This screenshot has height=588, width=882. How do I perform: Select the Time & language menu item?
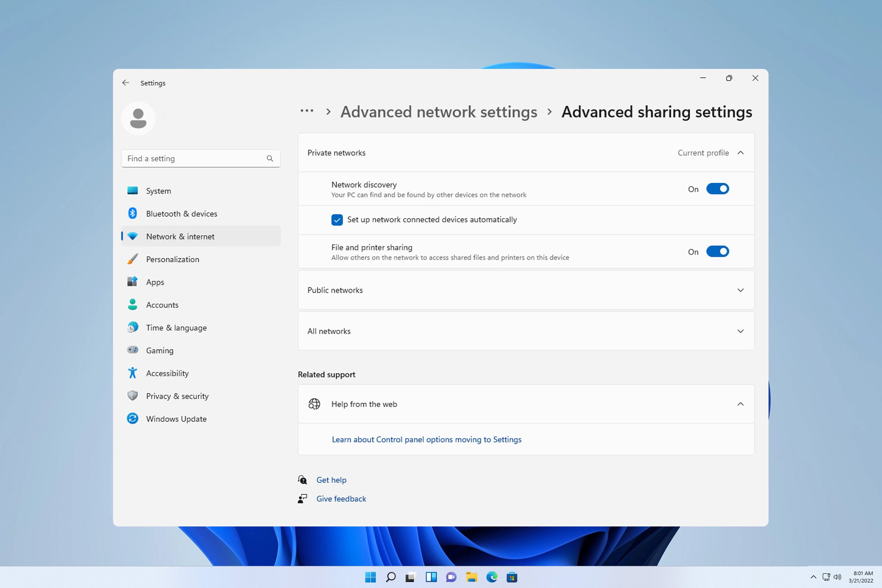click(x=176, y=328)
